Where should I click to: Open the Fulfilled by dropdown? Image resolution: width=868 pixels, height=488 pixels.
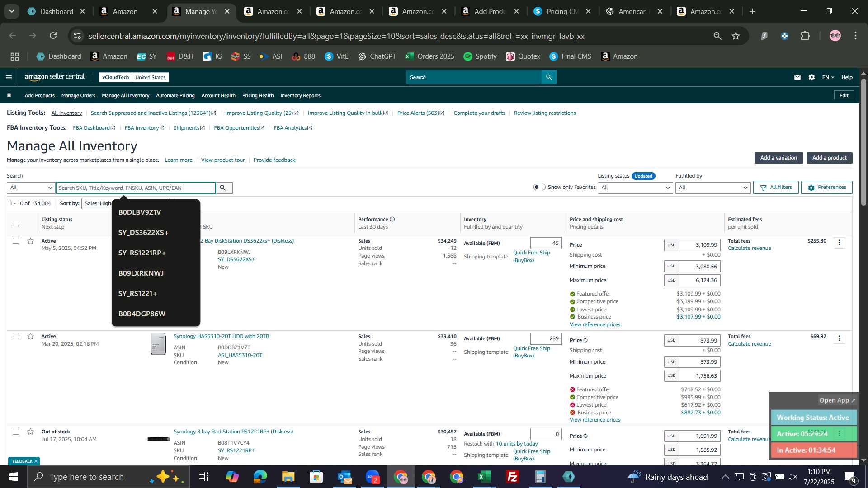tap(712, 188)
